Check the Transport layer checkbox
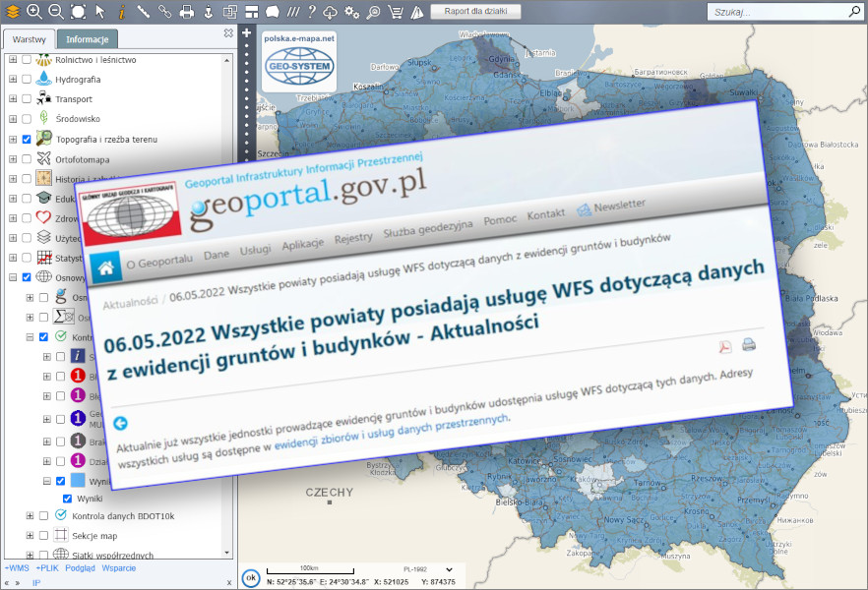Screen dimensions: 868x590 pyautogui.click(x=27, y=99)
